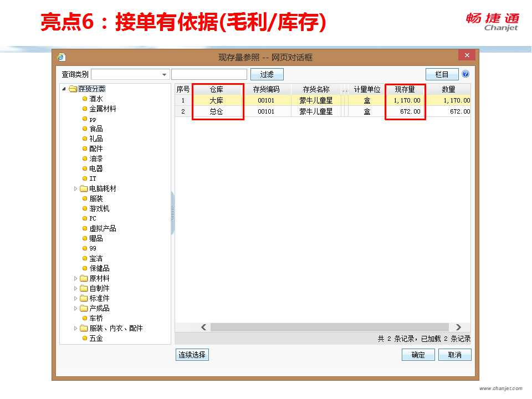The width and height of the screenshot is (532, 399).
Task: Click the yellow bullet icon beside 五金
Action: click(85, 339)
